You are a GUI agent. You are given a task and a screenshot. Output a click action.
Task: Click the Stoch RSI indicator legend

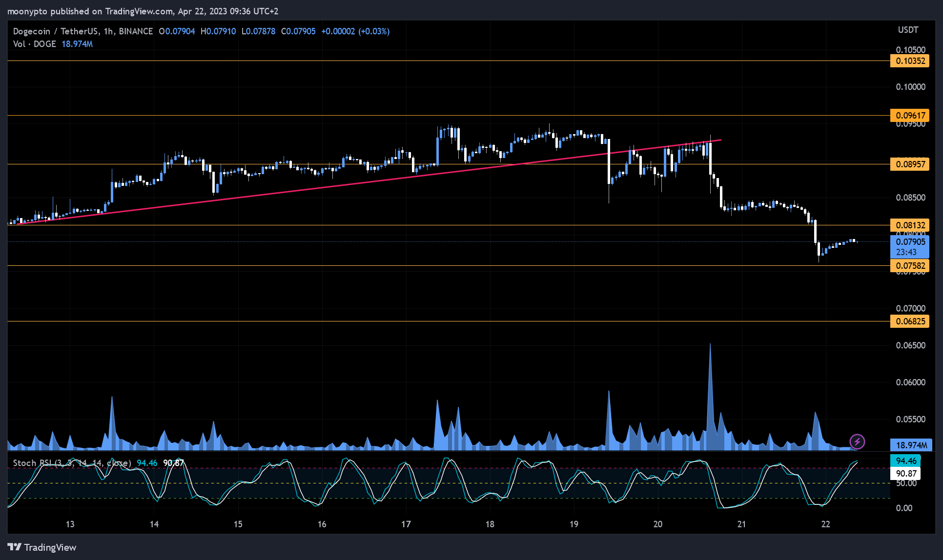click(72, 463)
